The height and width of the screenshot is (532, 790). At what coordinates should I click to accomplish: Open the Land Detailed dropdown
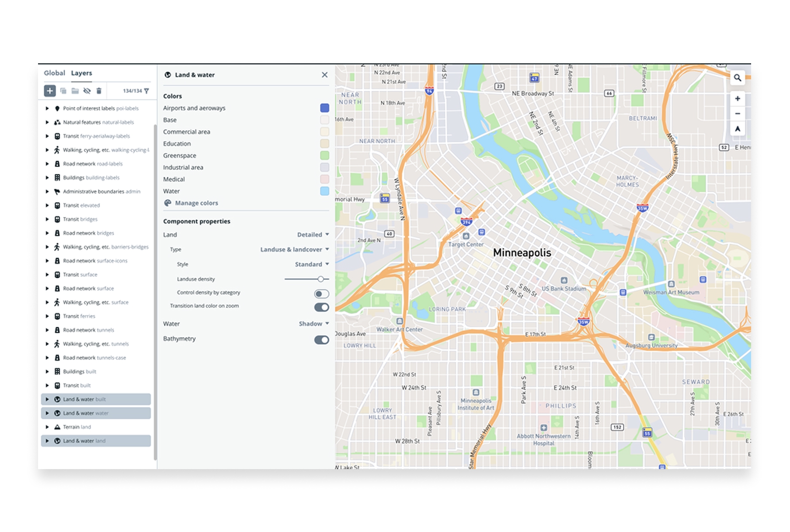(312, 235)
